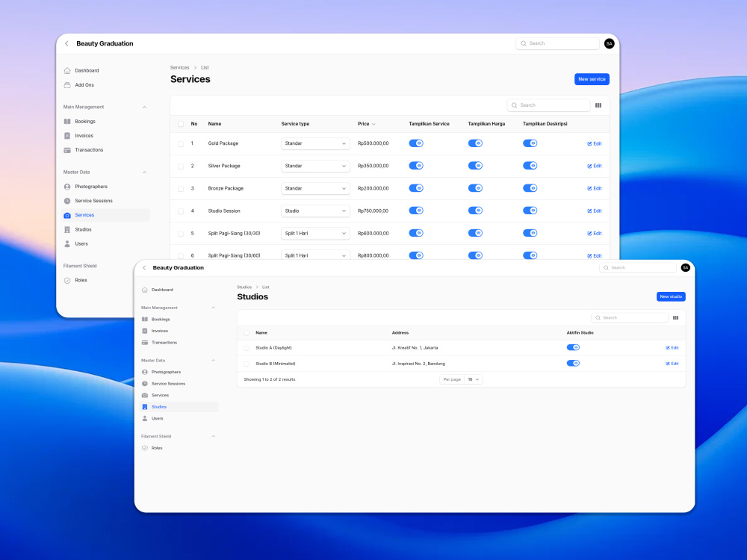This screenshot has height=560, width=747.
Task: Check the select-all box in Services table header
Action: (x=181, y=124)
